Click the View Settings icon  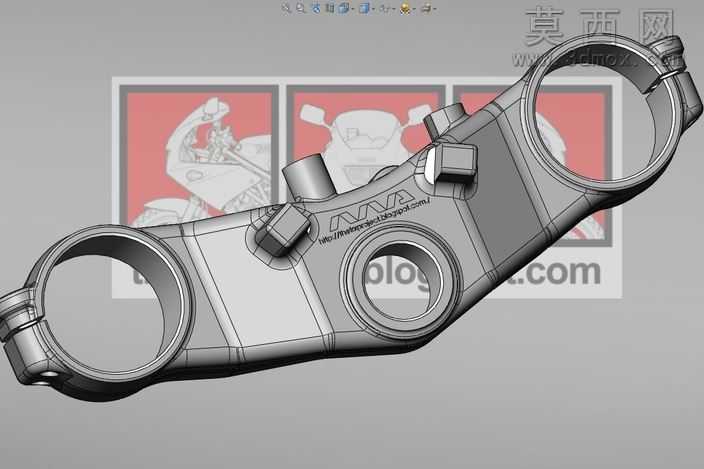point(427,8)
